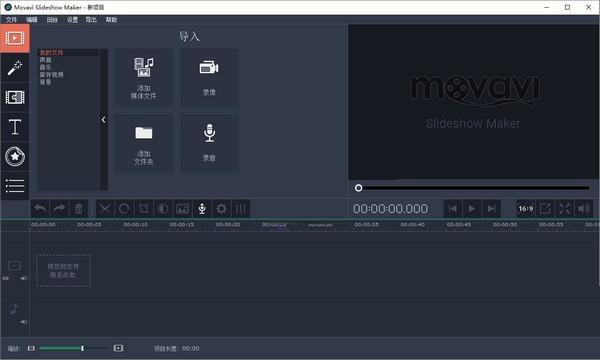This screenshot has height=360, width=600.
Task: Click the Split scissors tool
Action: click(x=104, y=209)
